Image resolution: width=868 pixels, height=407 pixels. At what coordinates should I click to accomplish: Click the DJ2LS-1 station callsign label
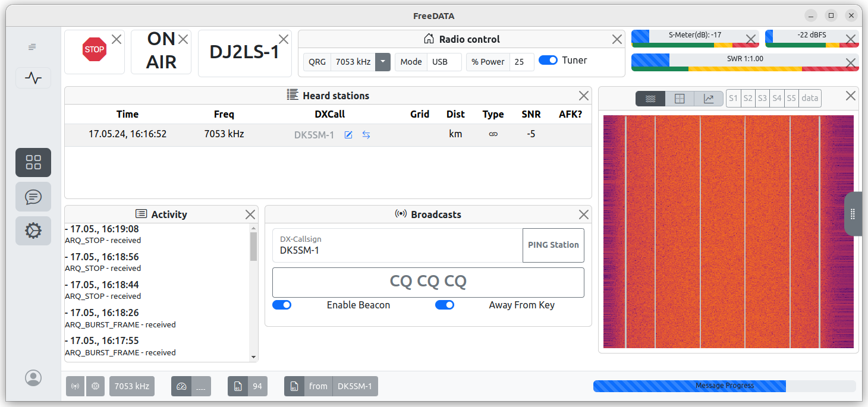click(x=244, y=52)
